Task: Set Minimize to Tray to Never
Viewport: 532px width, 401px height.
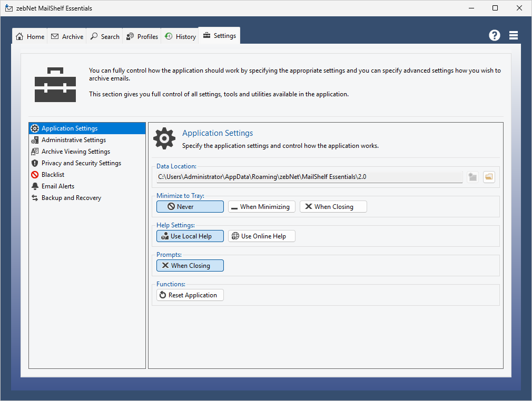Action: coord(190,207)
